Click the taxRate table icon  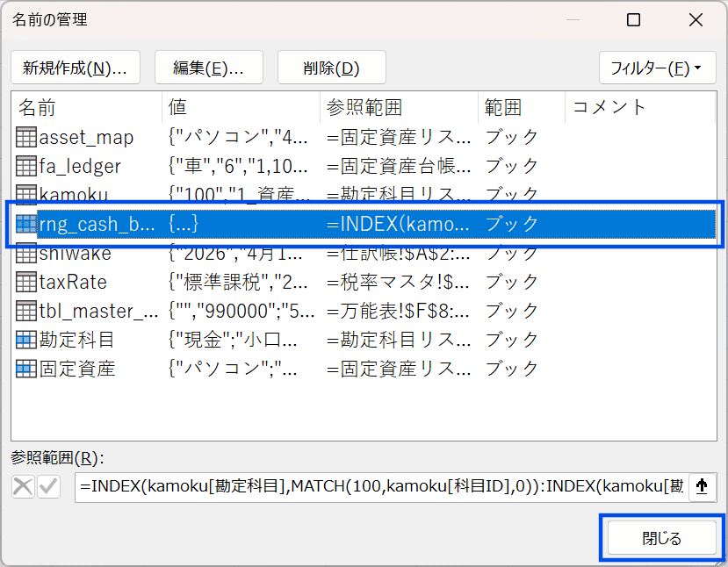[x=25, y=282]
